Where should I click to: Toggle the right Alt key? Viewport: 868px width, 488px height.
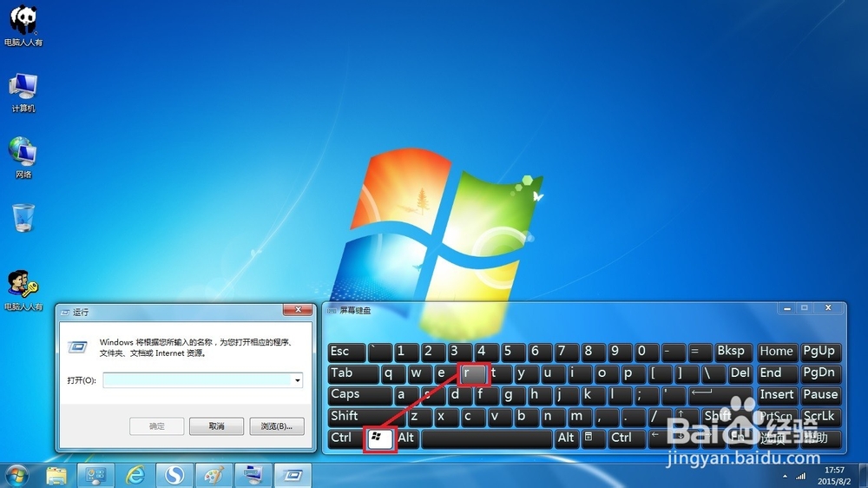pyautogui.click(x=566, y=439)
